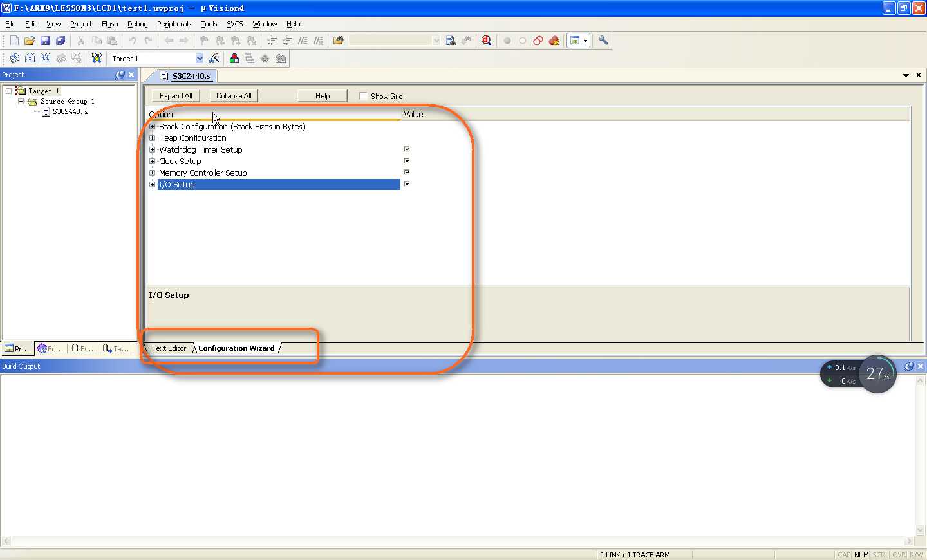Screen dimensions: 927x560
Task: Expand the Stack Configuration option
Action: click(x=153, y=127)
